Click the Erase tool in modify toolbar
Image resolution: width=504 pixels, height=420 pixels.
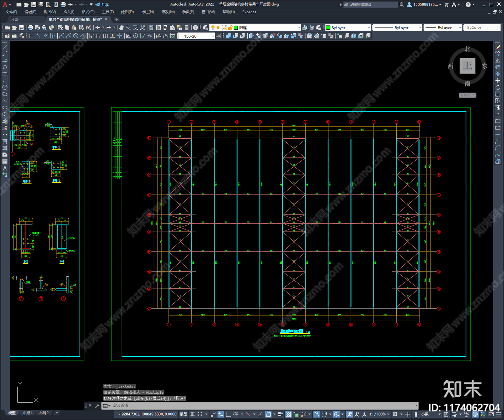click(x=498, y=47)
